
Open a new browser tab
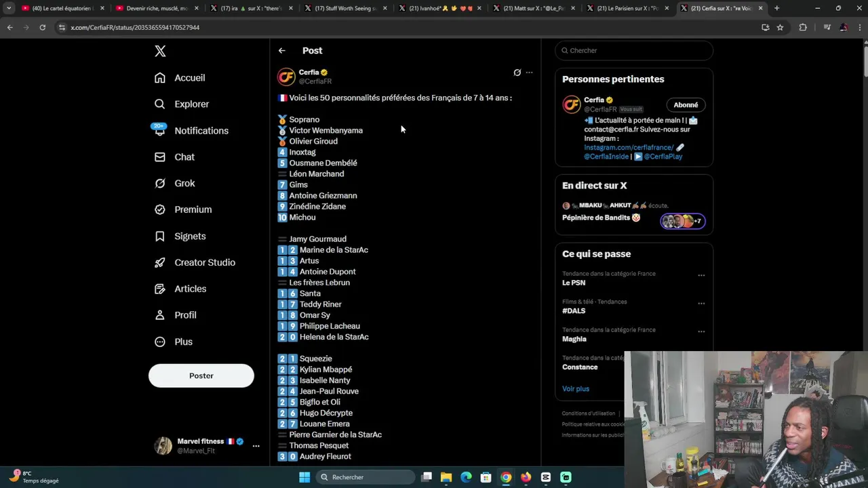[x=777, y=8]
